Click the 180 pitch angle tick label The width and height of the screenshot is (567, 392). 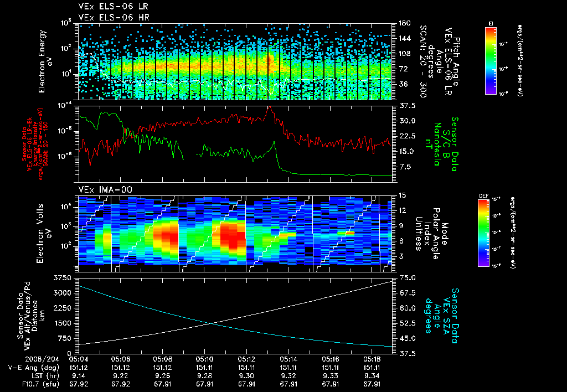(x=405, y=23)
